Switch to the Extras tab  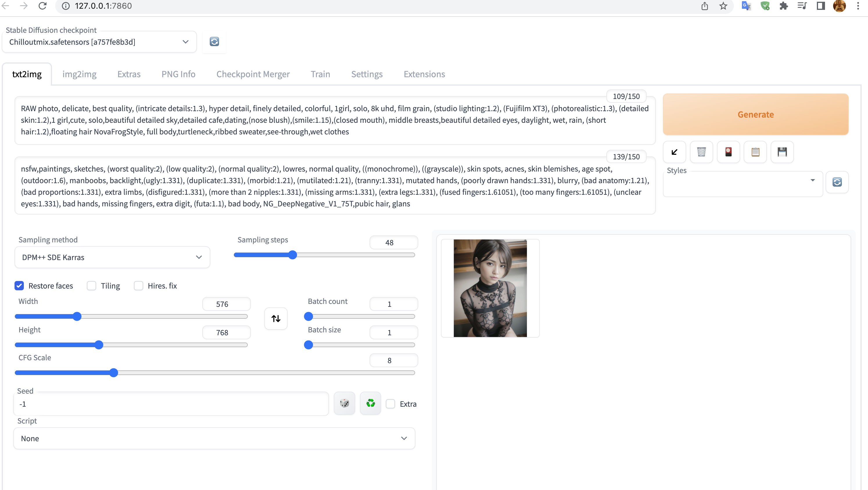coord(129,74)
